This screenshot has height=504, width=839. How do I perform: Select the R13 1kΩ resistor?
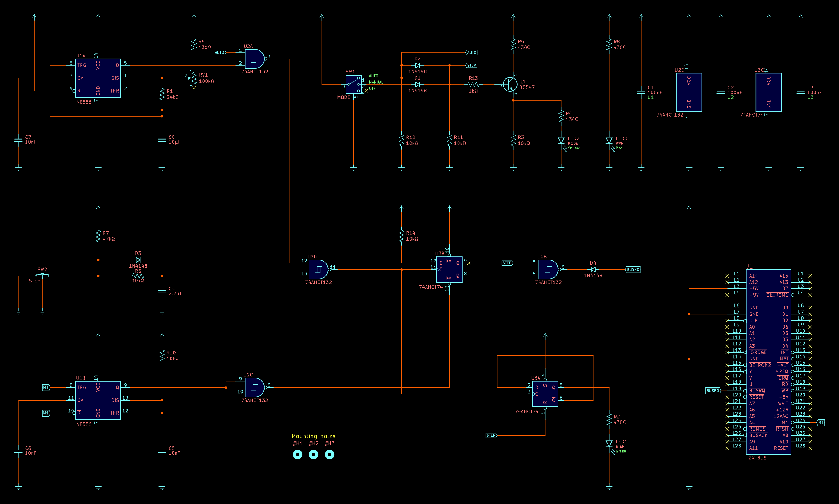[x=473, y=85]
